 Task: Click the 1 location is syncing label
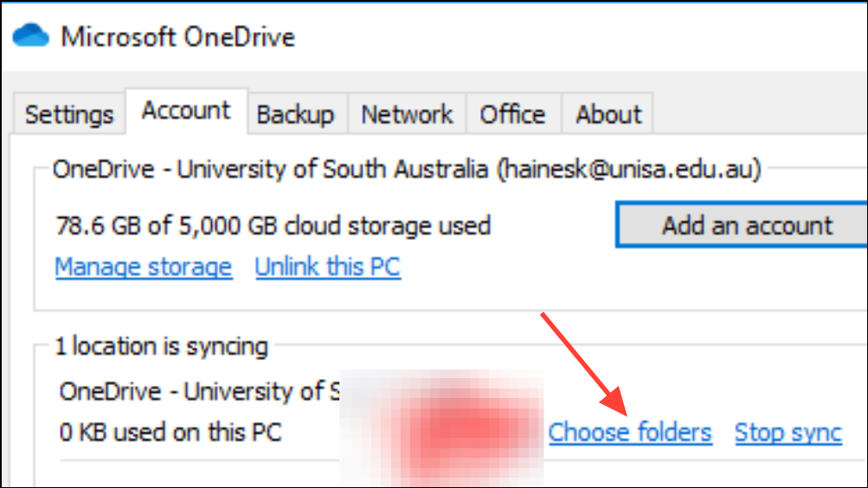tap(161, 346)
